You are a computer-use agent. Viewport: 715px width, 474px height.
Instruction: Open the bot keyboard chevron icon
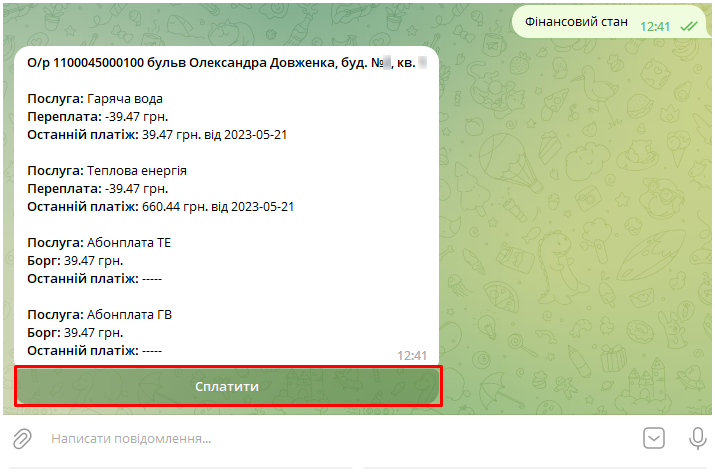654,438
